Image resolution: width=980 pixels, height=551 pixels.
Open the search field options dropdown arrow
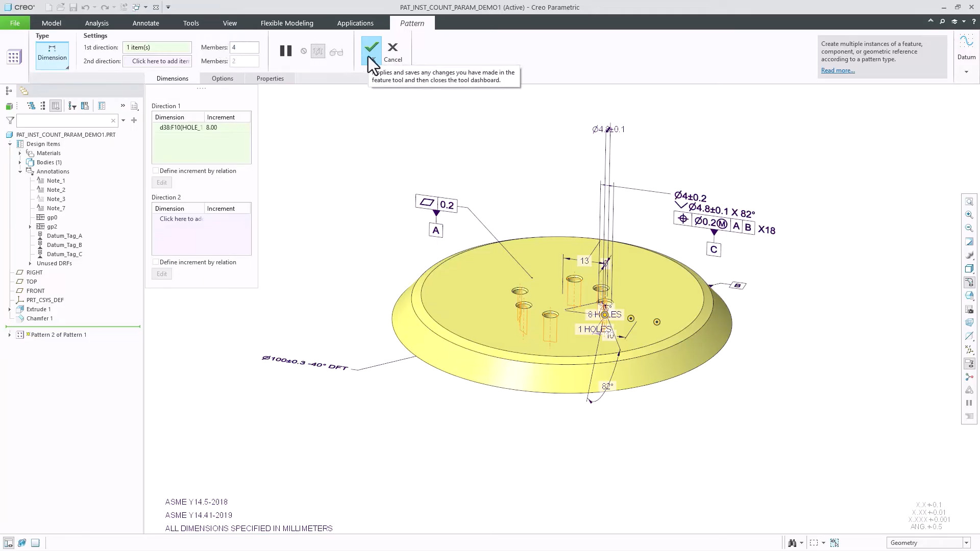tap(123, 120)
